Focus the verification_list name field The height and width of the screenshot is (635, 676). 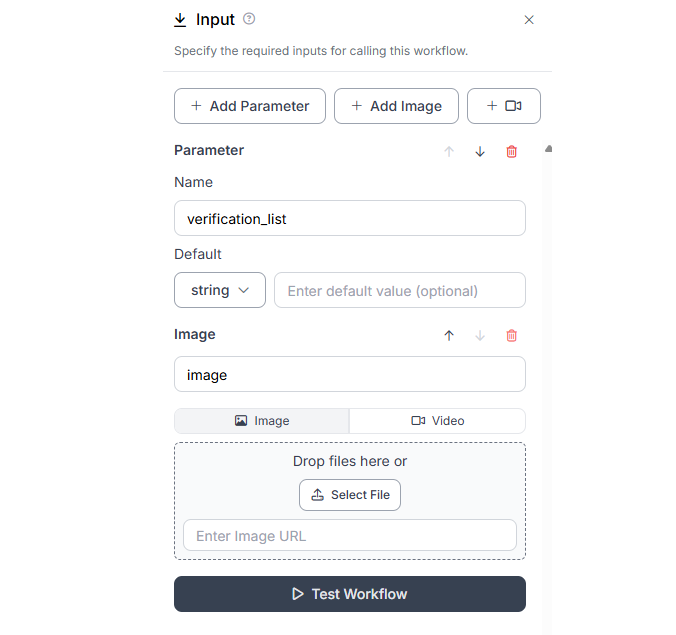click(350, 218)
